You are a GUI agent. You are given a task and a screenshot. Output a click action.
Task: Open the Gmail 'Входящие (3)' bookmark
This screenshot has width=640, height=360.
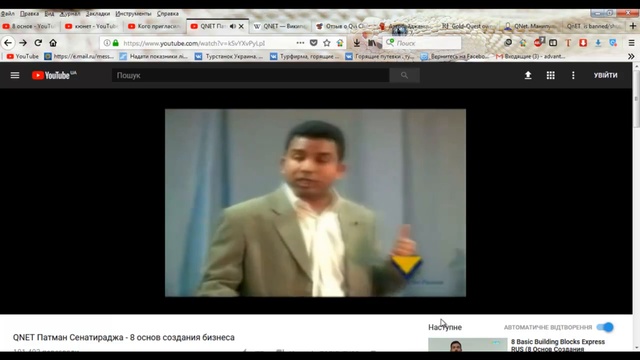pos(531,56)
